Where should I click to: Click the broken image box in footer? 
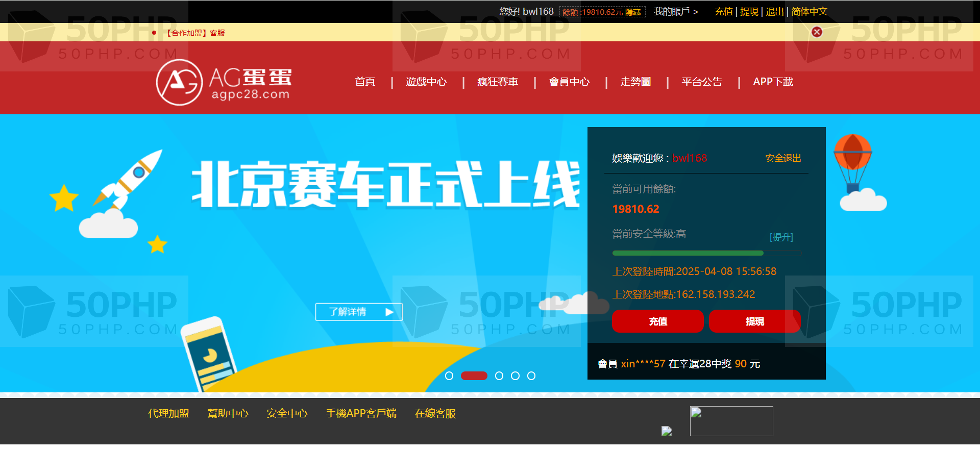click(731, 421)
